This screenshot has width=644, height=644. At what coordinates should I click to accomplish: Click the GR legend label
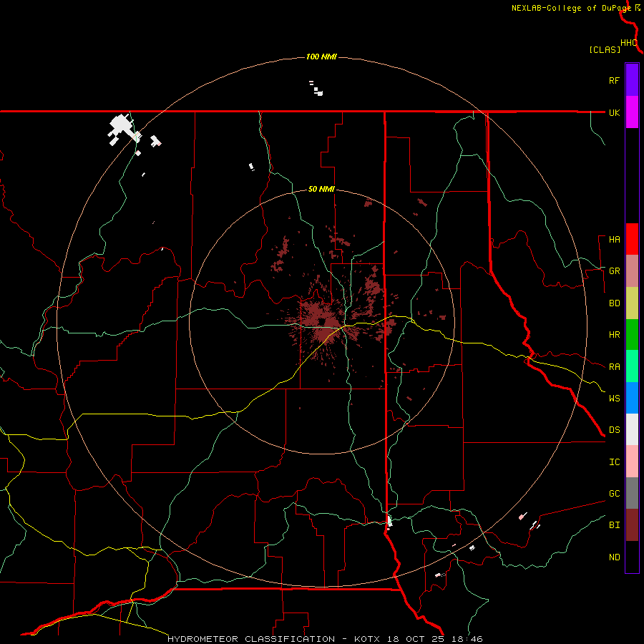[614, 271]
